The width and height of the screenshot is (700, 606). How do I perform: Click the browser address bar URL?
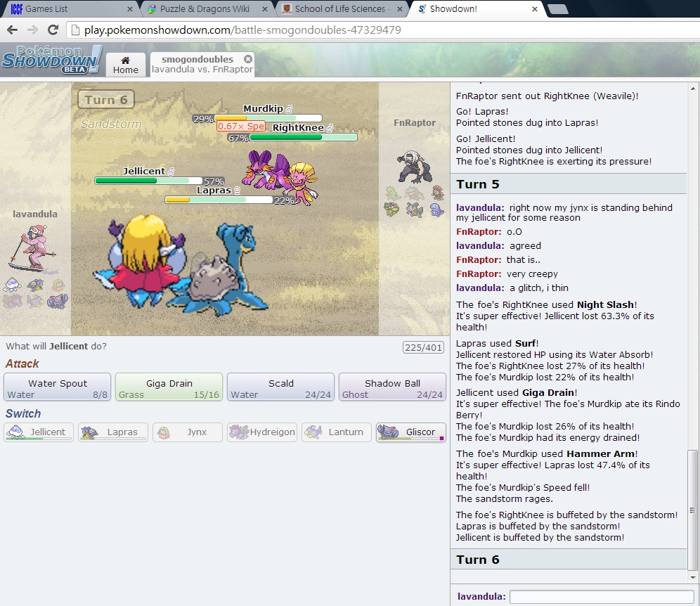242,30
